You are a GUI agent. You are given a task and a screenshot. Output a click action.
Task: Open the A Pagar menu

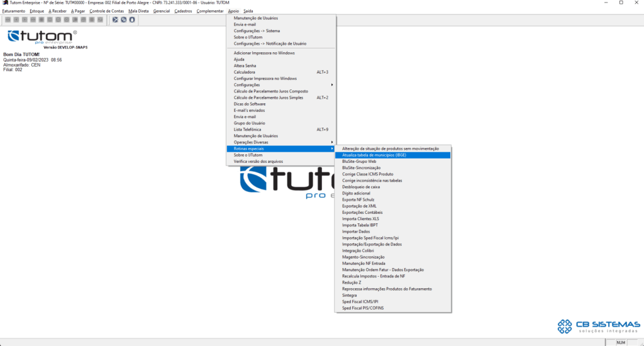pyautogui.click(x=77, y=11)
